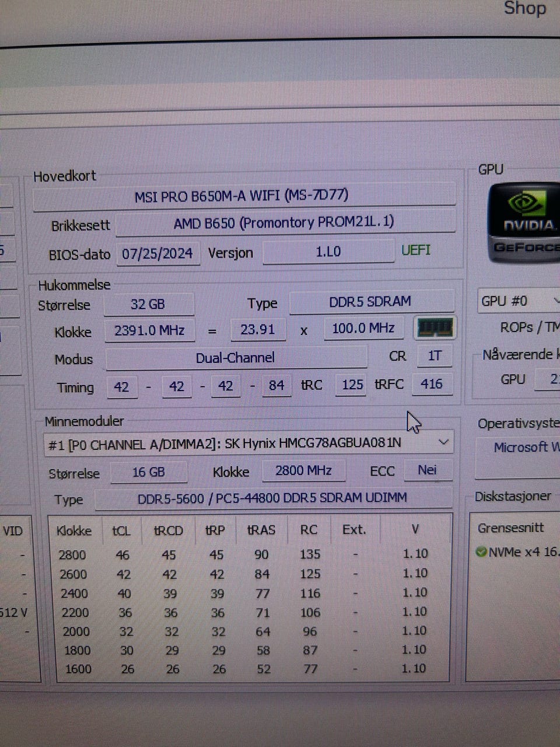Image resolution: width=560 pixels, height=747 pixels.
Task: Click the RC column header
Action: pyautogui.click(x=309, y=529)
